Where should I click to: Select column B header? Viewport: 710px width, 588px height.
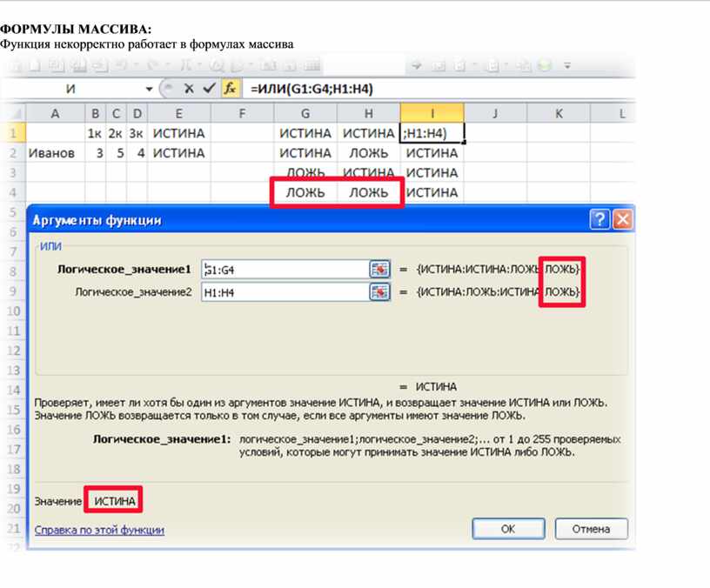pos(95,113)
